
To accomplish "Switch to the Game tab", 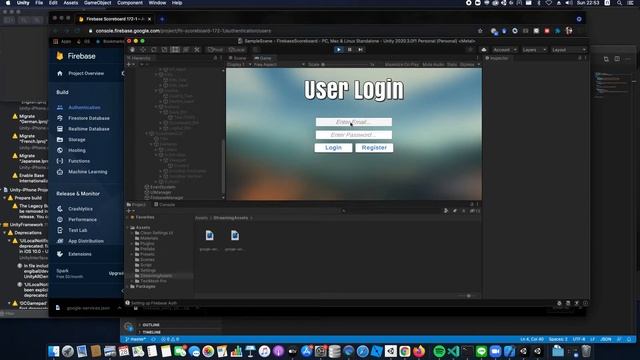I will pyautogui.click(x=263, y=58).
